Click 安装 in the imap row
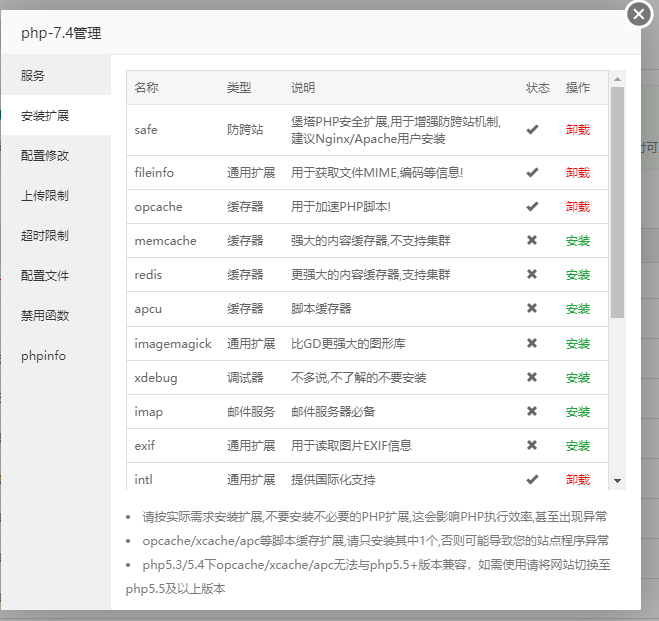 click(x=577, y=412)
